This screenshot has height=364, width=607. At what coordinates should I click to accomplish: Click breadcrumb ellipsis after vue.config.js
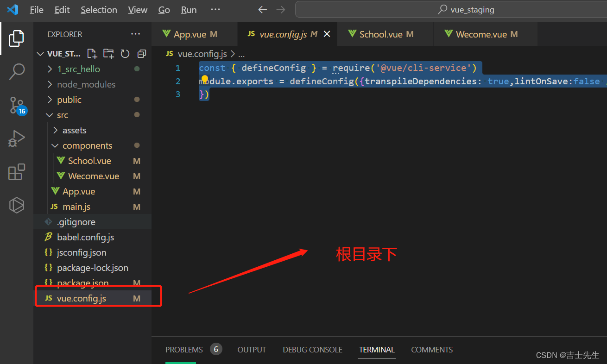[241, 54]
